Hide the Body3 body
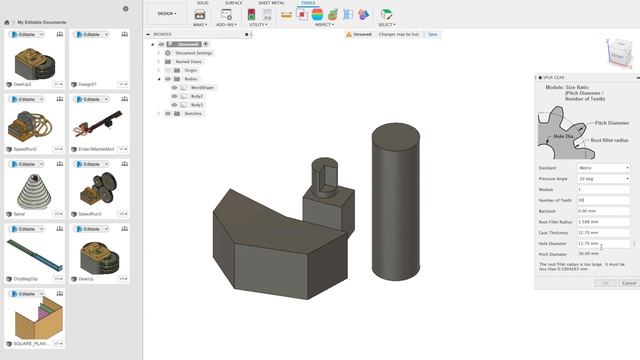Viewport: 640px width, 360px height. click(174, 105)
